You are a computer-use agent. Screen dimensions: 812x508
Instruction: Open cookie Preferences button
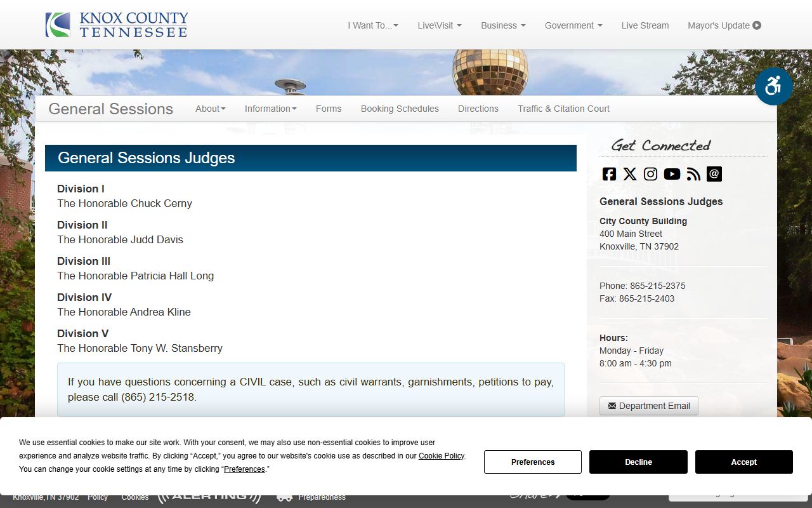click(x=533, y=462)
